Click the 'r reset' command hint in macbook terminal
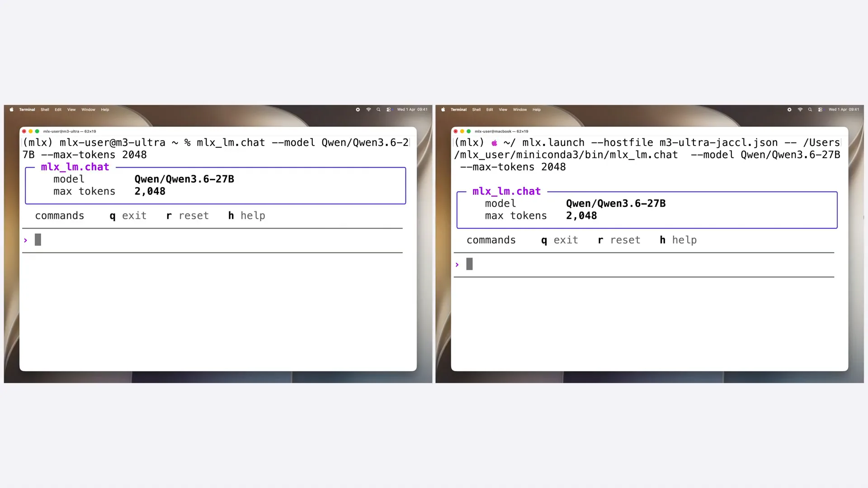Image resolution: width=868 pixels, height=488 pixels. (619, 240)
